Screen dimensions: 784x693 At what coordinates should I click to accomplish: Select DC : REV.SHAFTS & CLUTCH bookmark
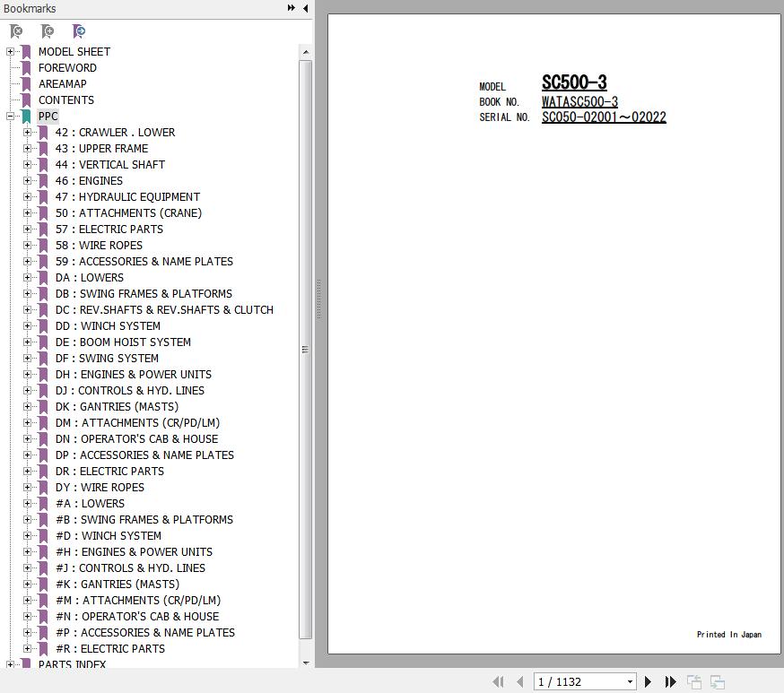pos(164,310)
